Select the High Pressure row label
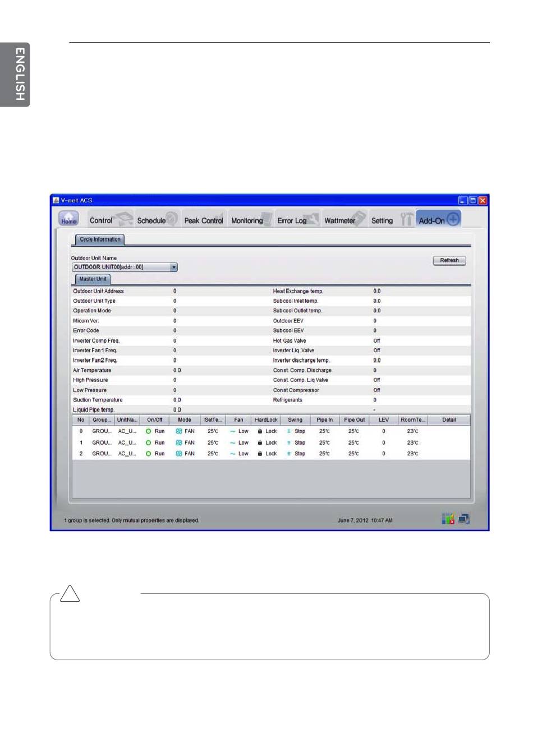 (x=90, y=380)
